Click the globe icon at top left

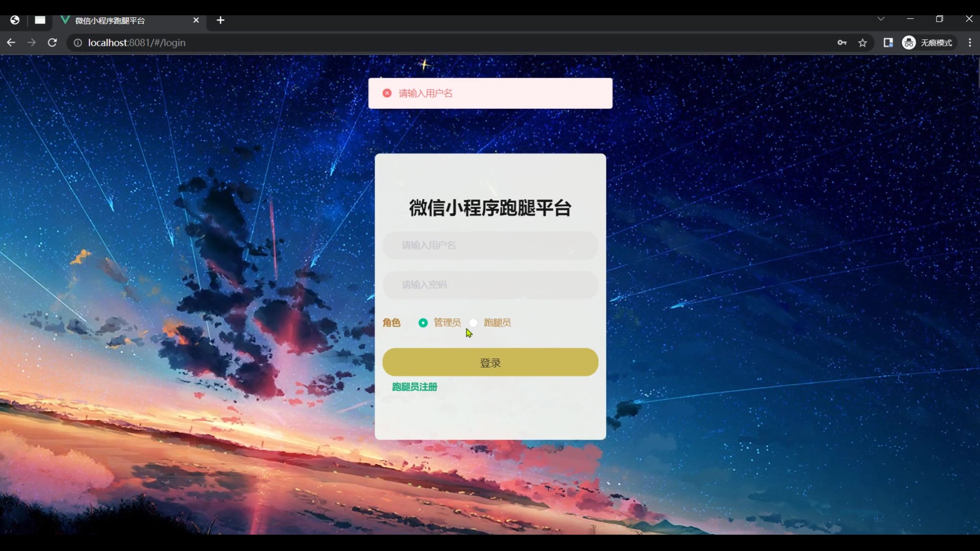pos(15,20)
